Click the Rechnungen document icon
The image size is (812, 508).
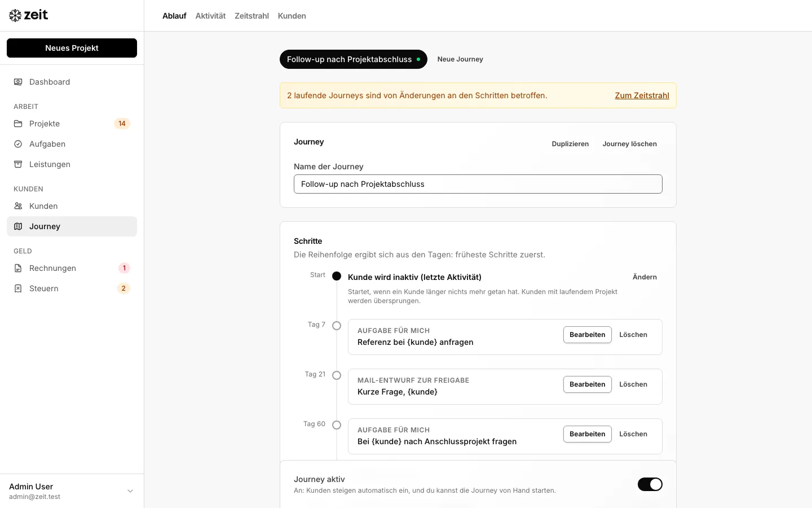coord(18,268)
